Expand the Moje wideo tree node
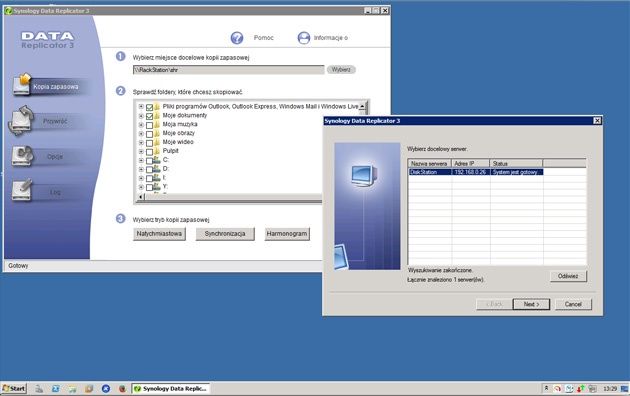The image size is (630, 396). (141, 142)
